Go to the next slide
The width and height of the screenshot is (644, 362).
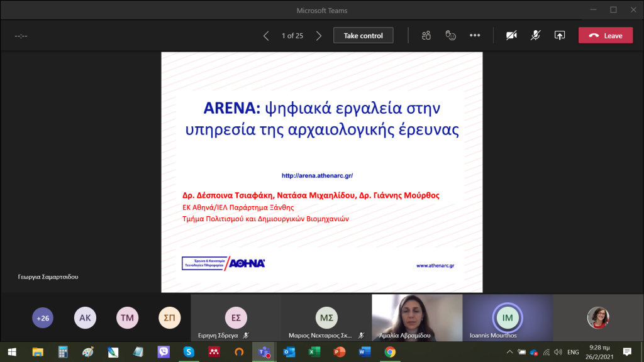(x=319, y=36)
